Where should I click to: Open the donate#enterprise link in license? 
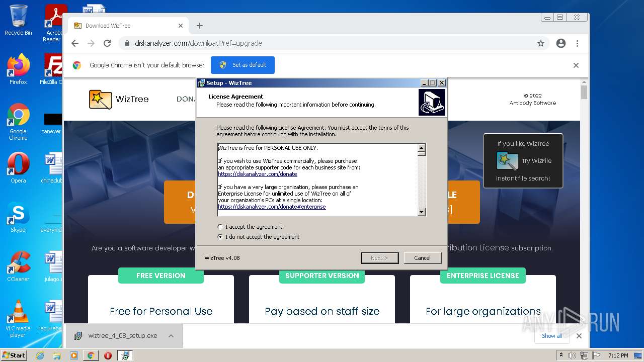272,207
